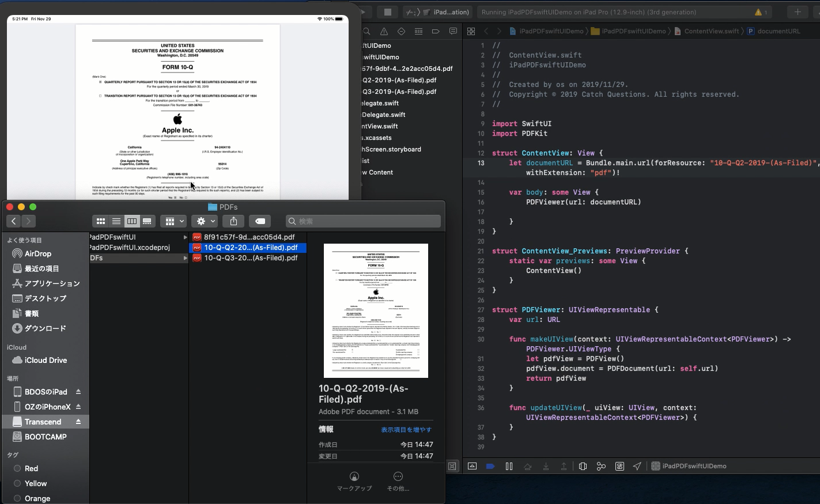
Task: Click the yellow warning indicator in activity bar
Action: tap(761, 12)
